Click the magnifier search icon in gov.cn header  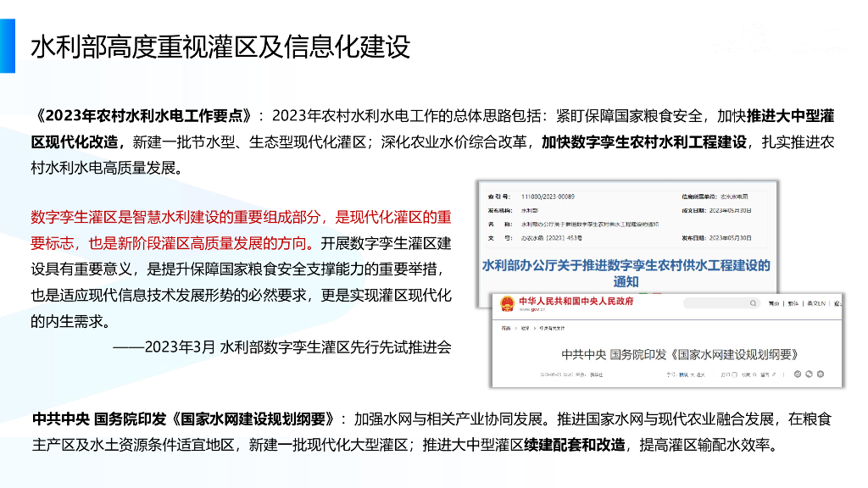click(x=754, y=303)
